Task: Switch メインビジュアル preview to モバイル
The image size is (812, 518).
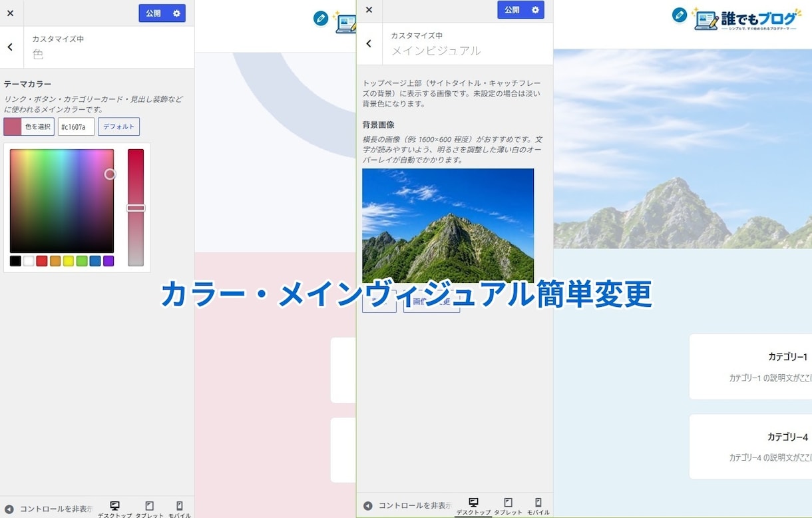Action: 538,506
